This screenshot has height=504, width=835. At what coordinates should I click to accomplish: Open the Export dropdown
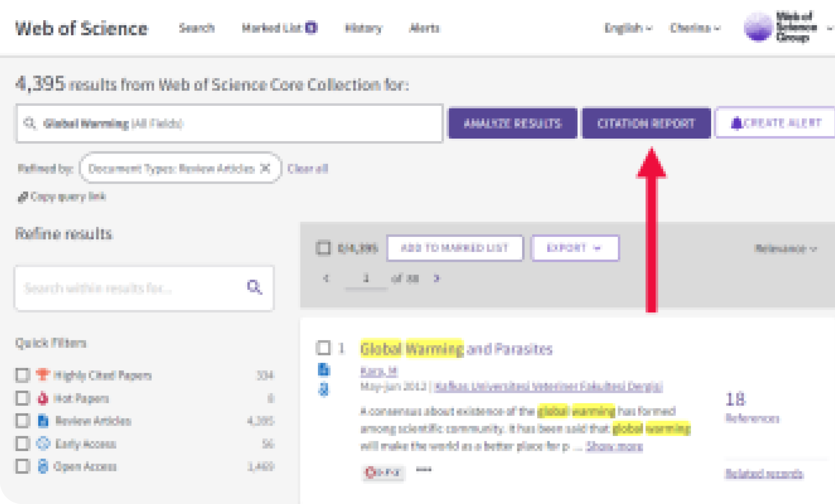tap(575, 248)
